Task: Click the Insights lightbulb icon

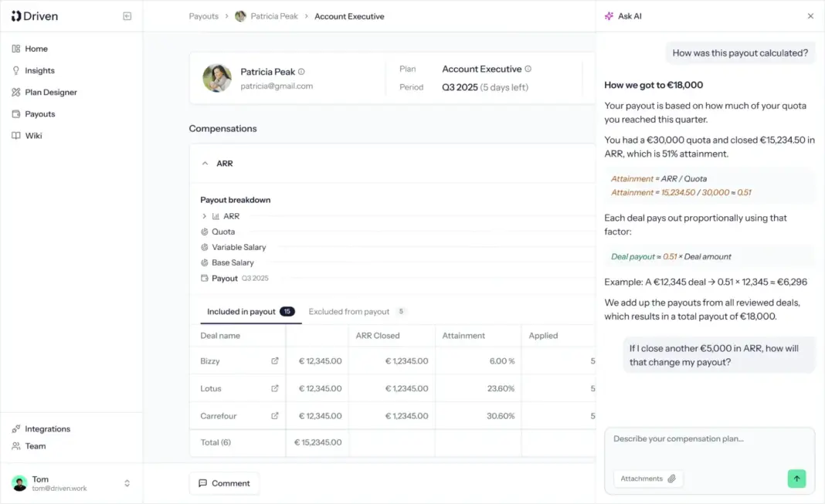Action: 15,70
